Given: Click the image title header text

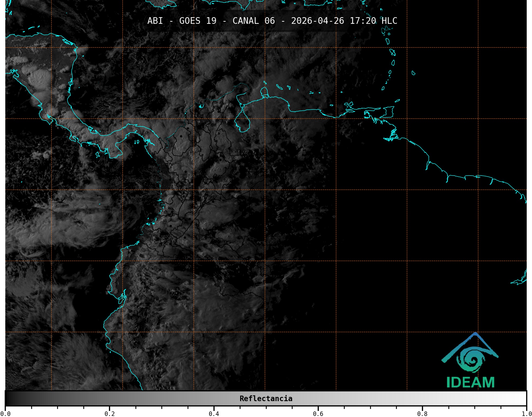Looking at the screenshot, I should click(272, 21).
